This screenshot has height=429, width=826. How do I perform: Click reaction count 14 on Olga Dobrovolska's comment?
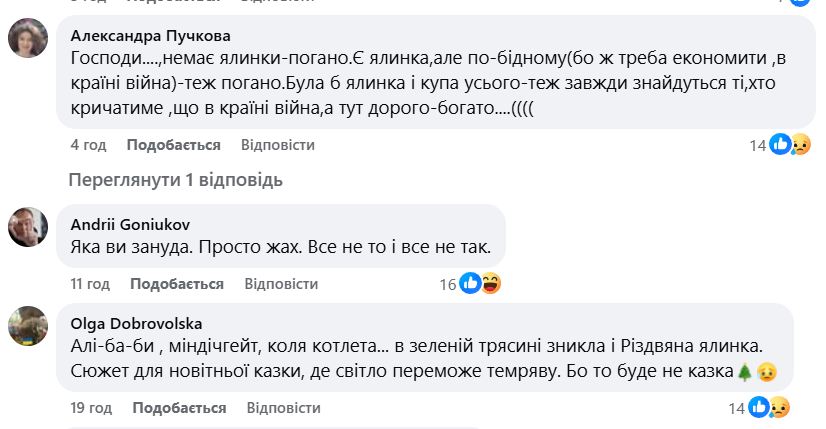tap(738, 408)
